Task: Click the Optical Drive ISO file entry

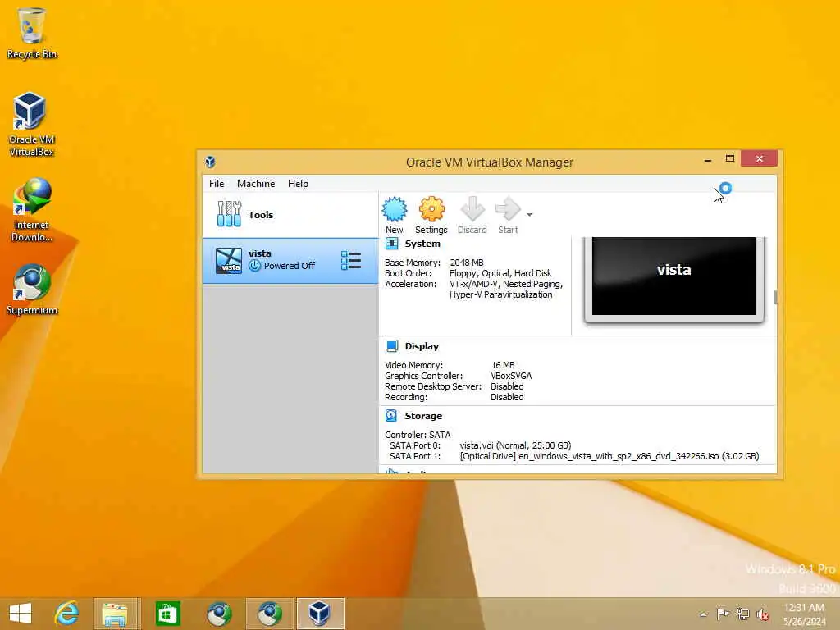Action: pos(609,456)
